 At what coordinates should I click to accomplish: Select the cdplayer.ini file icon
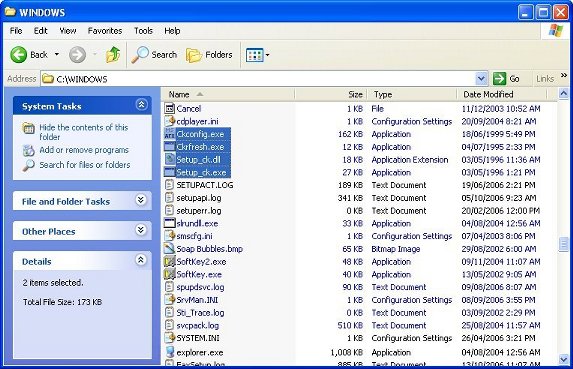click(170, 121)
